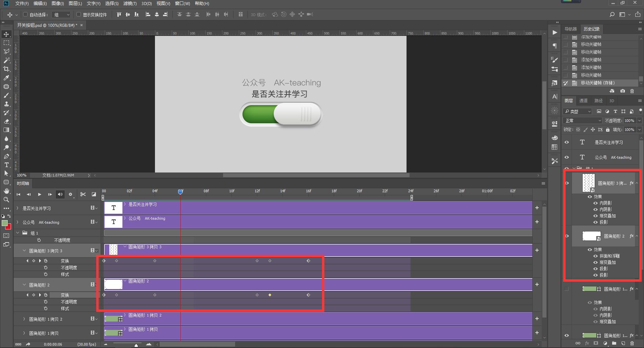Expand the 是否关注并学习 timeline track
Image resolution: width=644 pixels, height=348 pixels.
pos(17,208)
